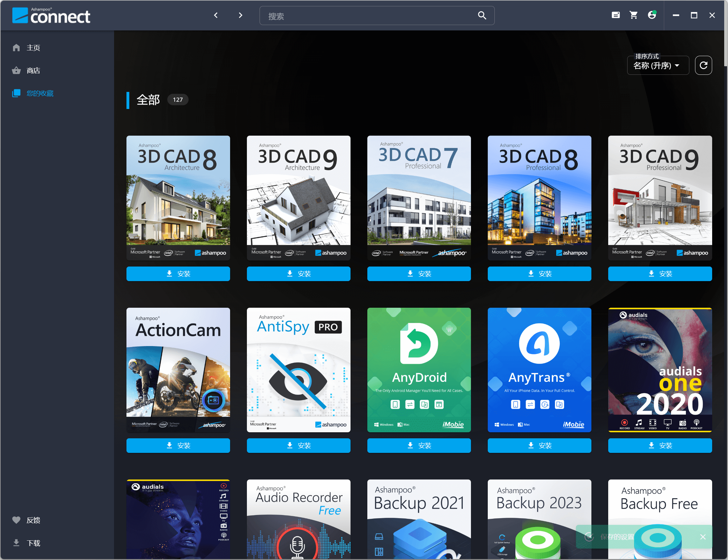The image size is (728, 560).
Task: Click the search magnifier icon
Action: [482, 15]
